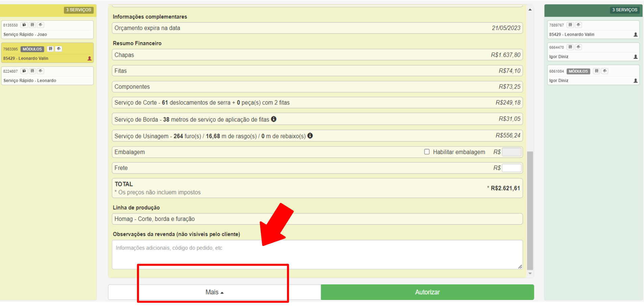
Task: Click the QR code icon on card 6664470
Action: click(x=570, y=47)
